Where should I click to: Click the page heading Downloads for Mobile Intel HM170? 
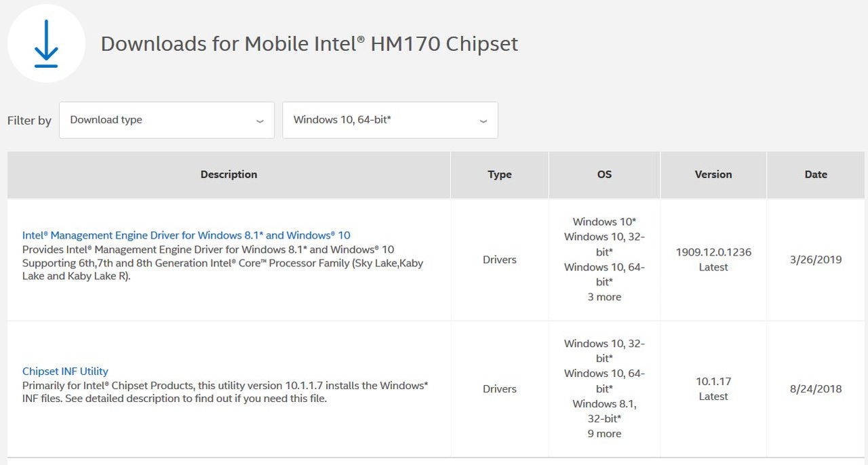coord(309,44)
